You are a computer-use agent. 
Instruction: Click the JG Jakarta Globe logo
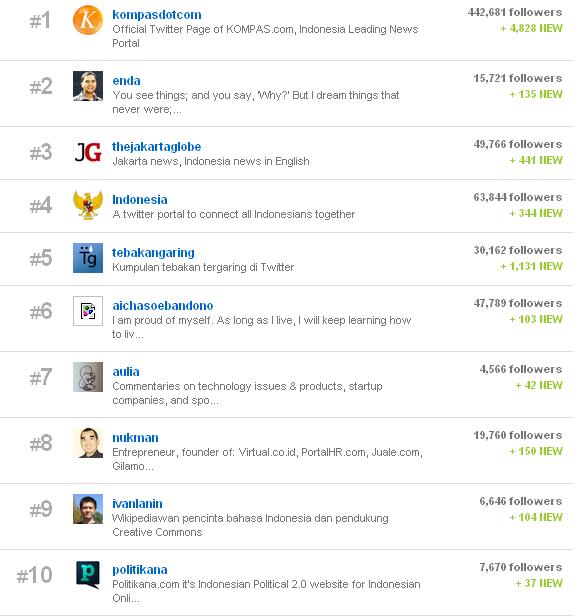[x=88, y=152]
